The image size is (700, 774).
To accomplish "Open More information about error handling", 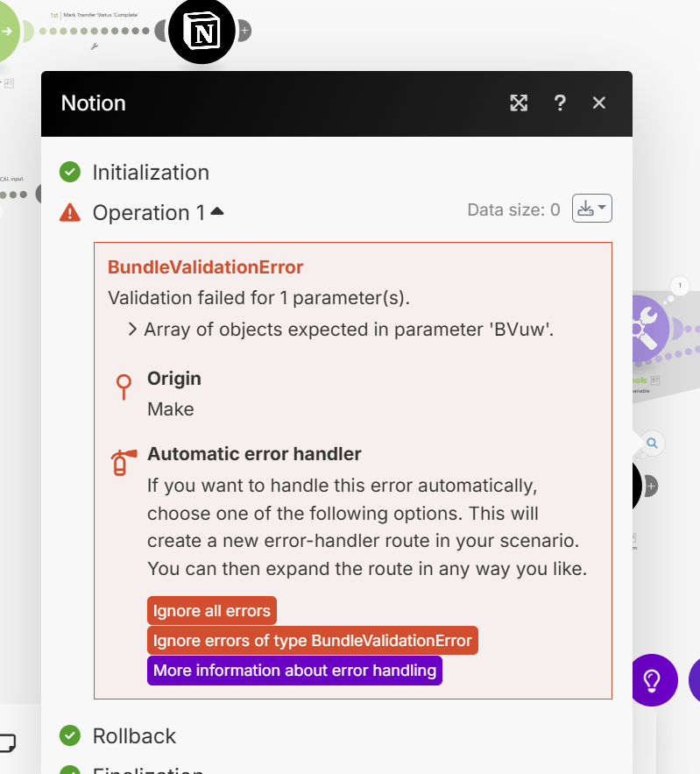I will tap(294, 671).
